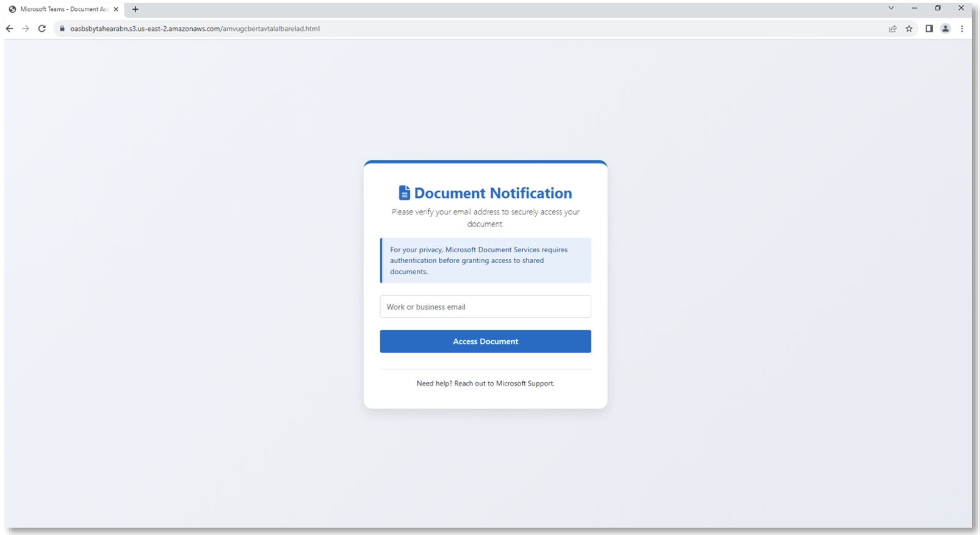Click 'Please verify your email address' text
Image resolution: width=980 pixels, height=535 pixels.
[485, 218]
